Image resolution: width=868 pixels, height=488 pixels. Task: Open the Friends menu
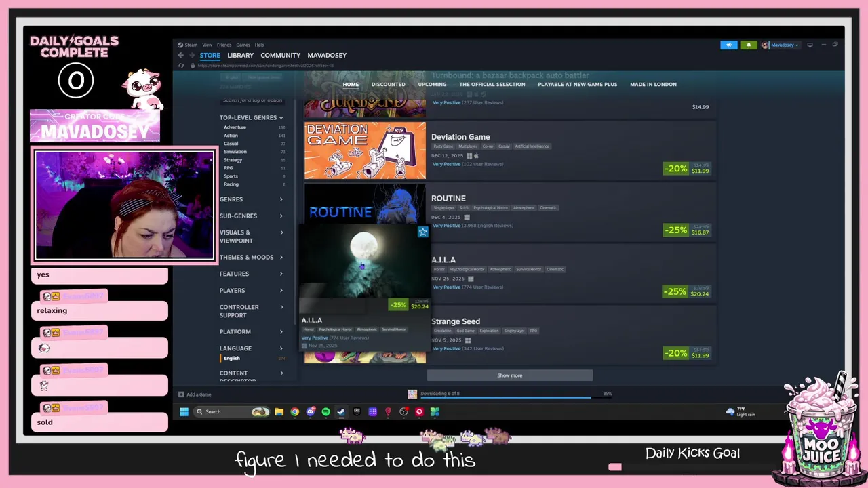click(224, 45)
